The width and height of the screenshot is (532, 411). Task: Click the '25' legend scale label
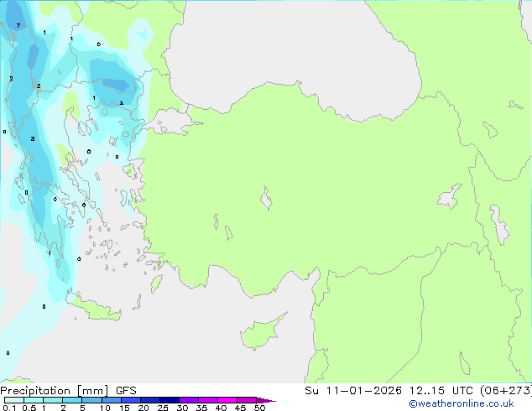[163, 408]
